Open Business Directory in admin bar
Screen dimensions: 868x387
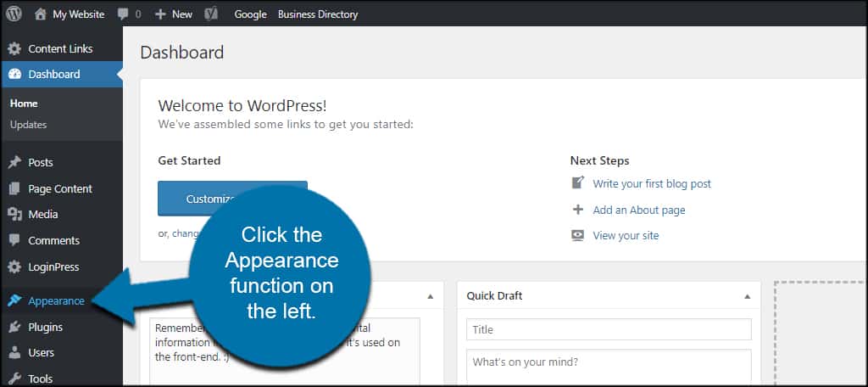(318, 14)
